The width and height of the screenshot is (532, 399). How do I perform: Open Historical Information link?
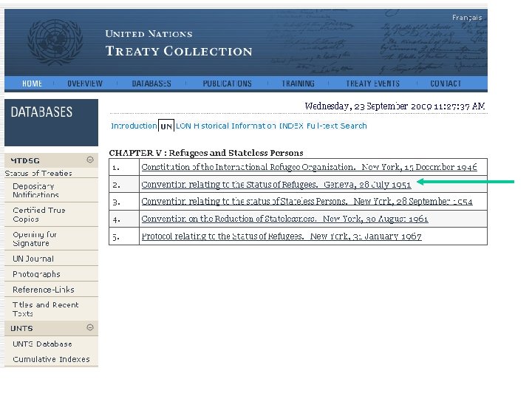(235, 126)
